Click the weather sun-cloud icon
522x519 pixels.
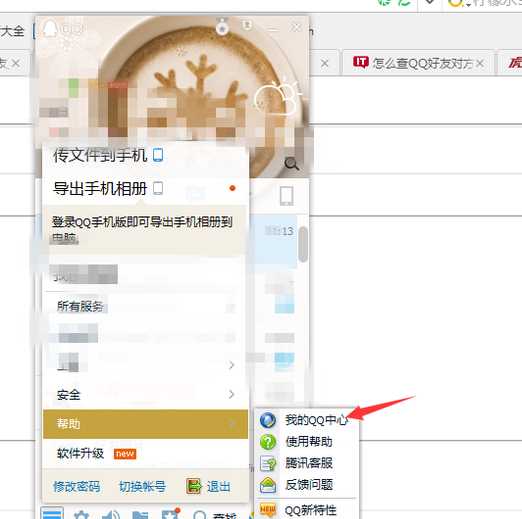[277, 97]
